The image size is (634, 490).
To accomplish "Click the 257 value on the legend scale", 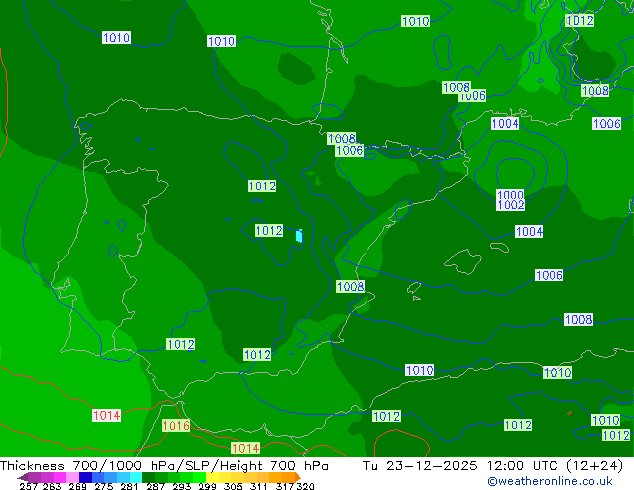I will point(29,486).
